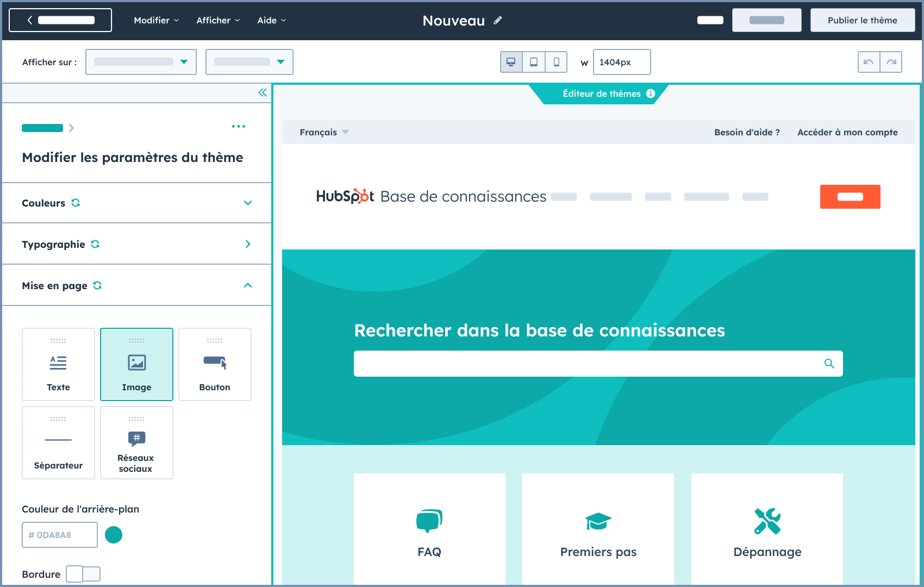Collapse the Mise en page section
Screen dimensions: 924x587
click(x=248, y=285)
